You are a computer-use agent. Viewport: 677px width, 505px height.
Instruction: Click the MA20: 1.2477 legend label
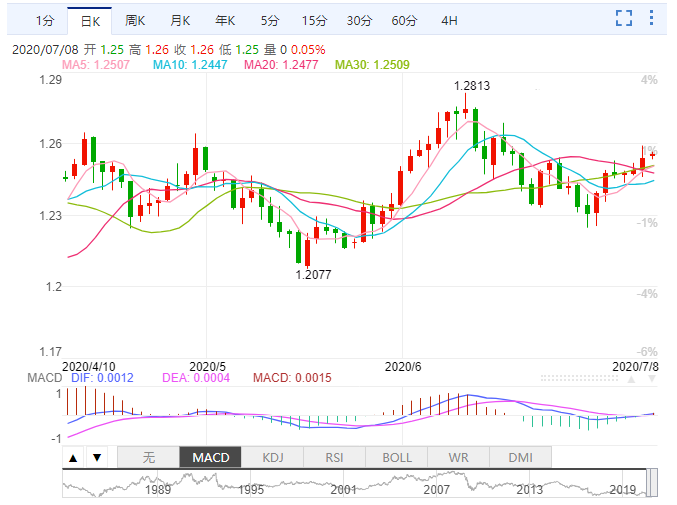(281, 65)
